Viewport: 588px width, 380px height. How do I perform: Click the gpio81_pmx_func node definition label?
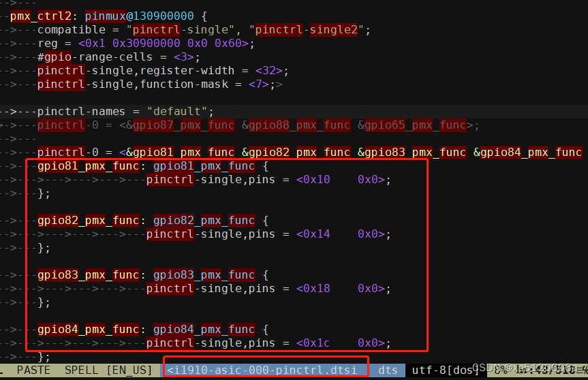88,166
